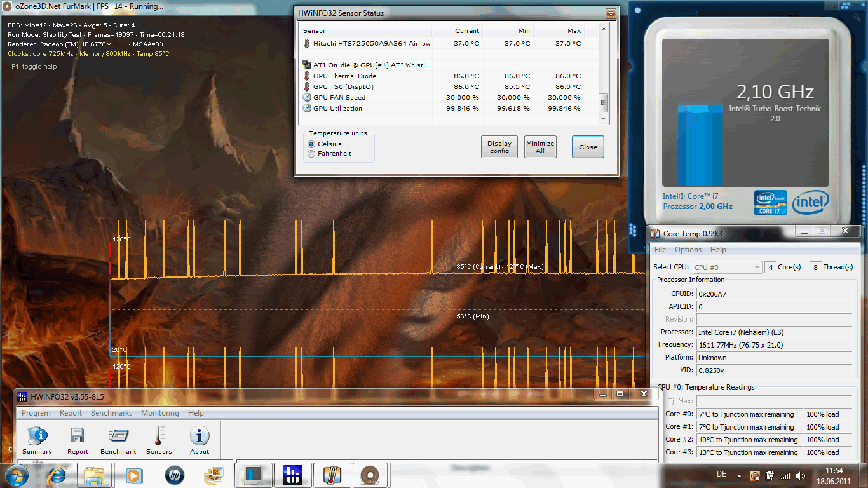868x488 pixels.
Task: Show hidden tray icons arrow
Action: (739, 475)
